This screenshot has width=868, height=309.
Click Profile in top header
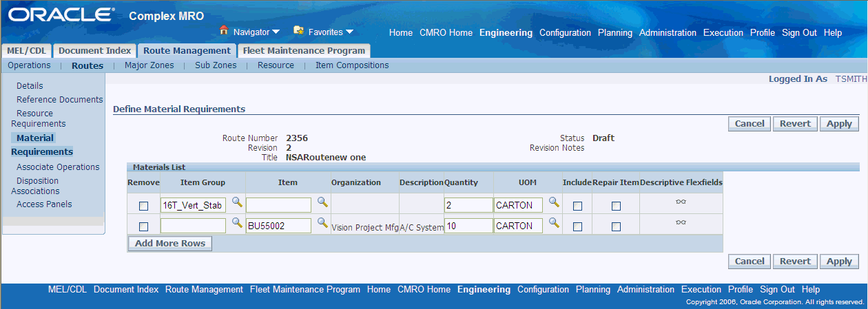click(763, 32)
